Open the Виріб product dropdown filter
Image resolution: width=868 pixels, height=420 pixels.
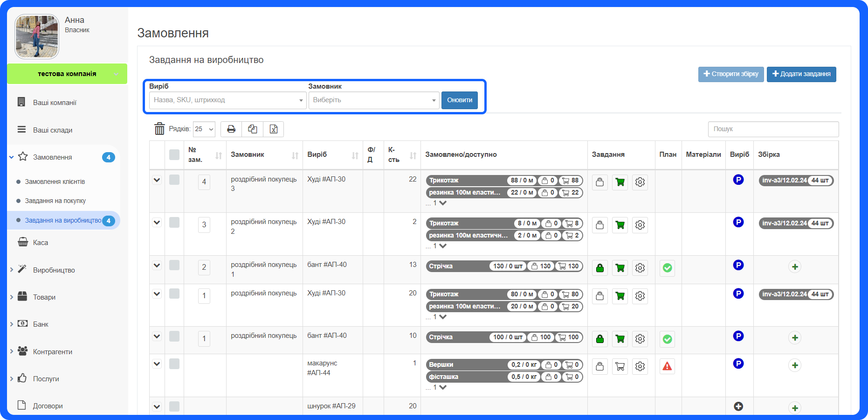pyautogui.click(x=227, y=100)
